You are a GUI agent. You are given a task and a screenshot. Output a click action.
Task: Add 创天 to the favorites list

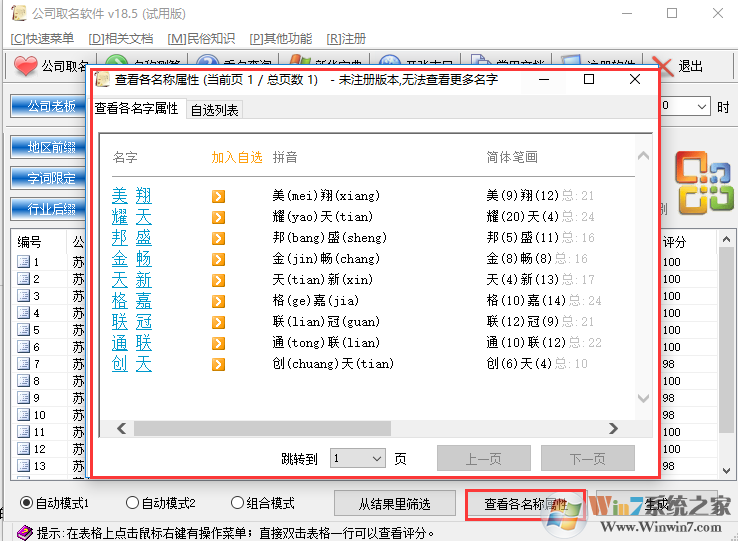coord(218,364)
